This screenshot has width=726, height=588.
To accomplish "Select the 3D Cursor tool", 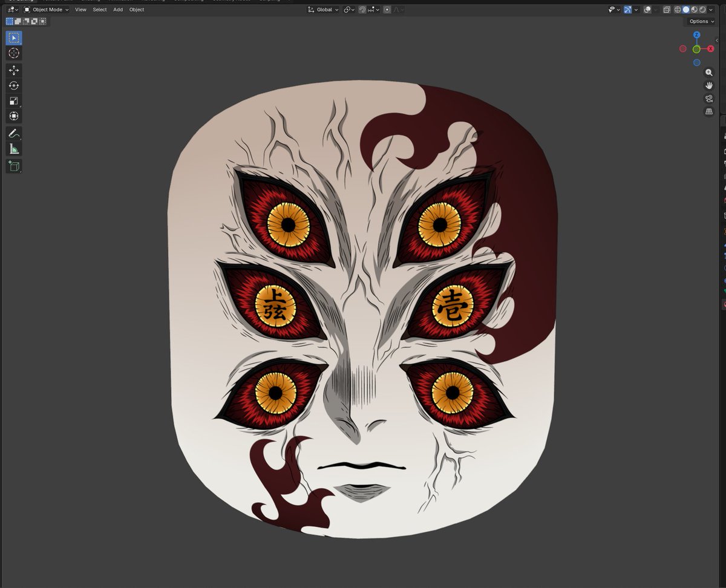I will [14, 53].
